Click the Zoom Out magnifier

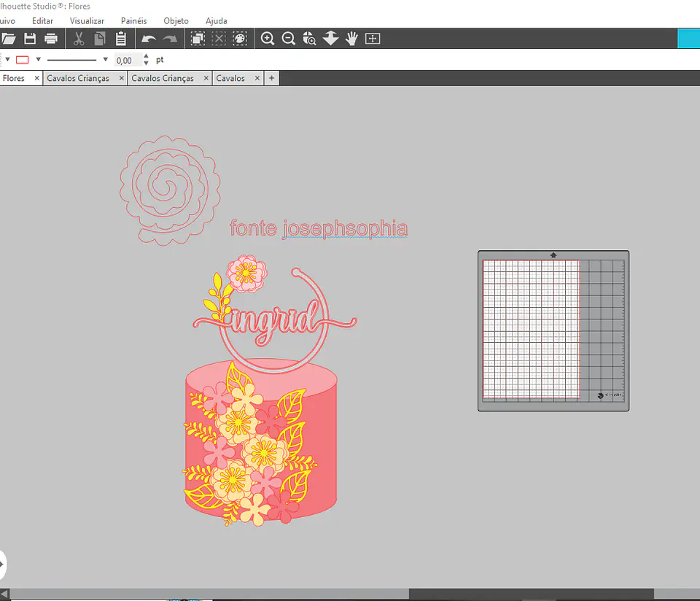tap(289, 39)
